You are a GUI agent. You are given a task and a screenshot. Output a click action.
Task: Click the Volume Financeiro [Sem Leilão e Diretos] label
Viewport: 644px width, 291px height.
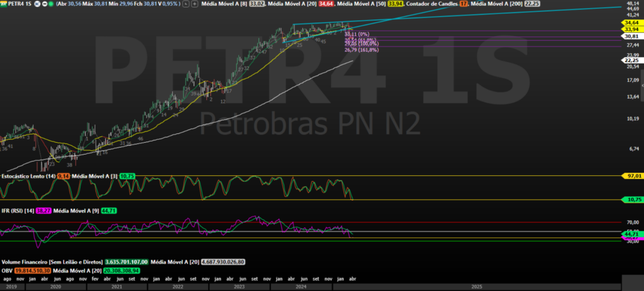point(52,261)
